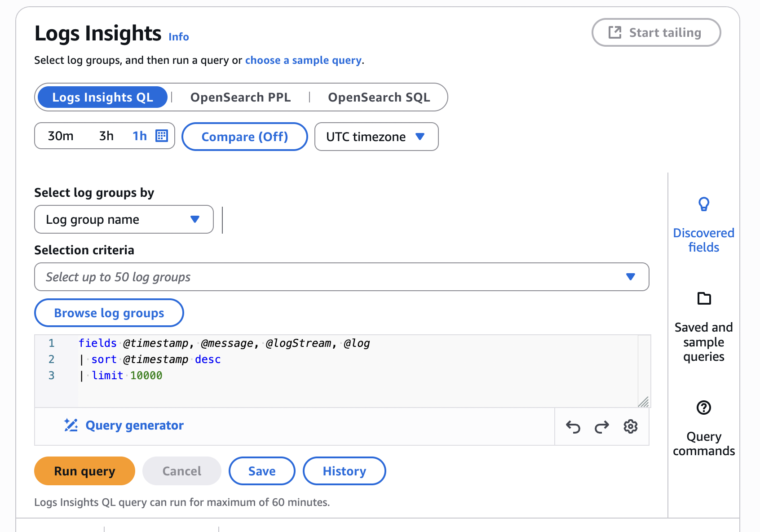The width and height of the screenshot is (760, 532).
Task: Expand Select up to 50 log groups
Action: click(341, 277)
